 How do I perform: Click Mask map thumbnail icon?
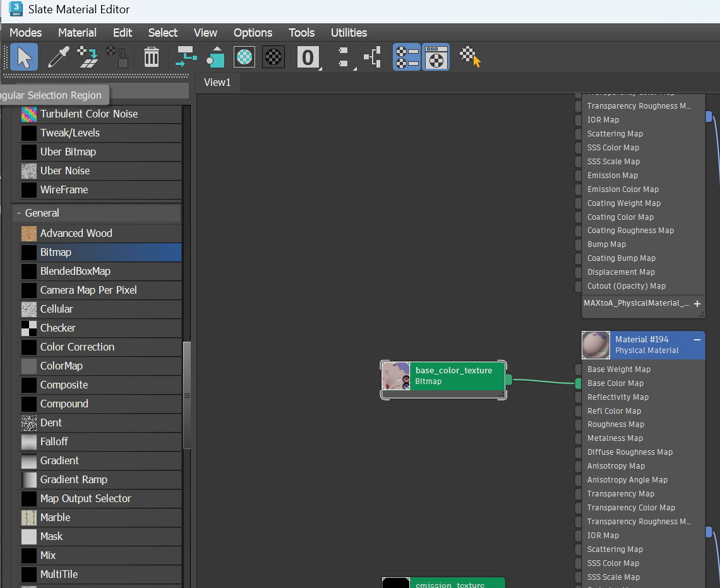click(29, 537)
